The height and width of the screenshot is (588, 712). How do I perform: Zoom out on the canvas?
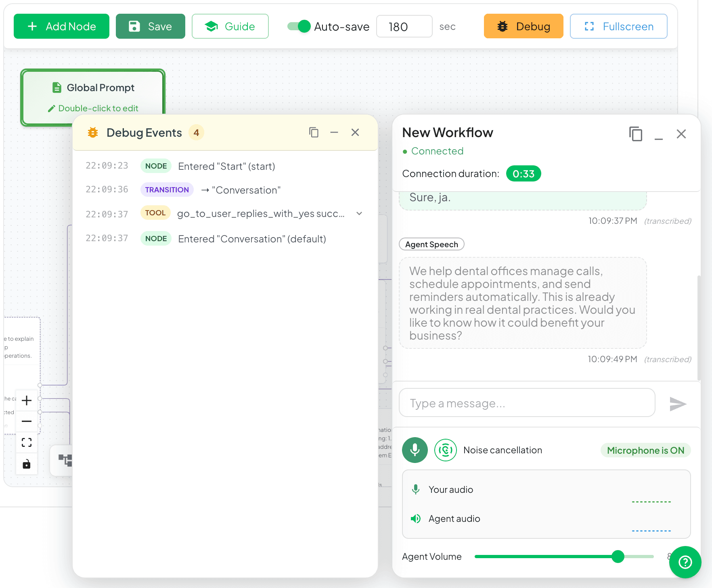point(27,421)
